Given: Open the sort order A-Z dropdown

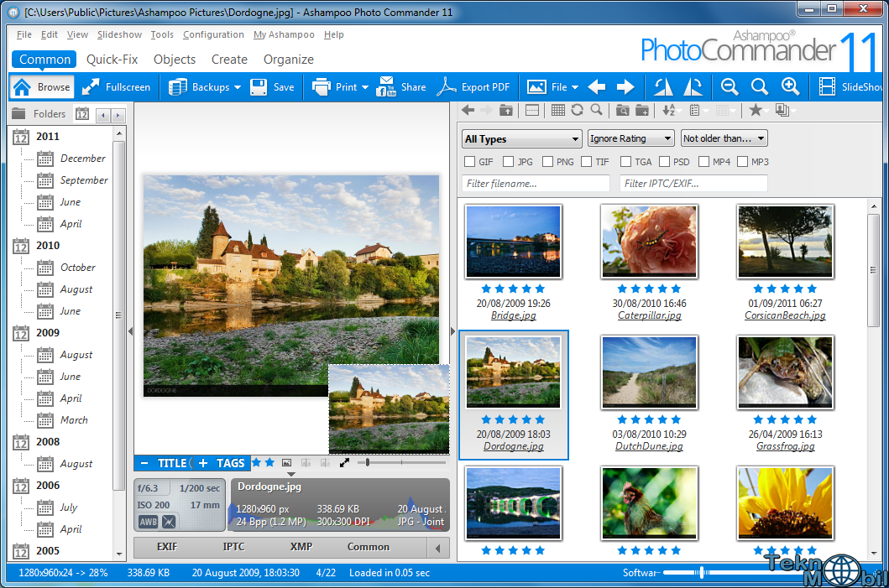Looking at the screenshot, I should 670,110.
